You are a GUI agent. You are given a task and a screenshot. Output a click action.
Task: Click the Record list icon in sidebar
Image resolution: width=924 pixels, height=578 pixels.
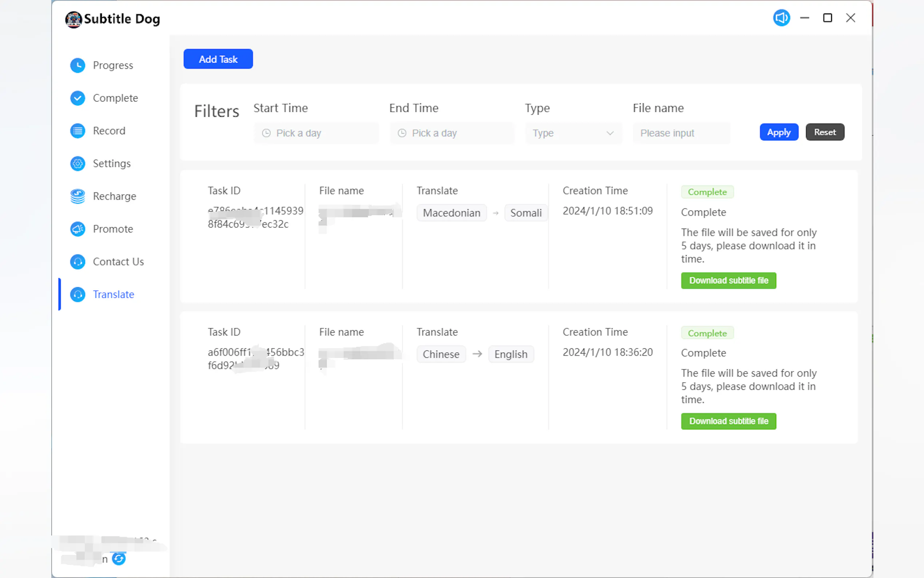(x=77, y=131)
